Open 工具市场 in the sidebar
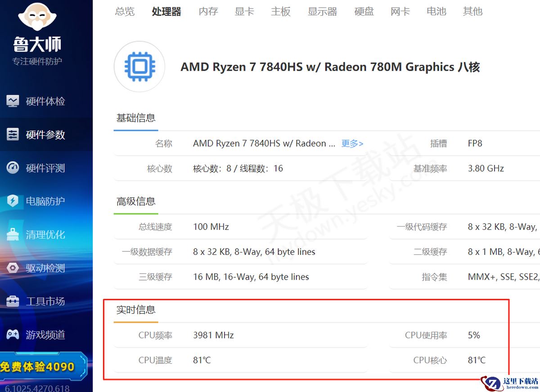The height and width of the screenshot is (392, 540). (x=45, y=301)
